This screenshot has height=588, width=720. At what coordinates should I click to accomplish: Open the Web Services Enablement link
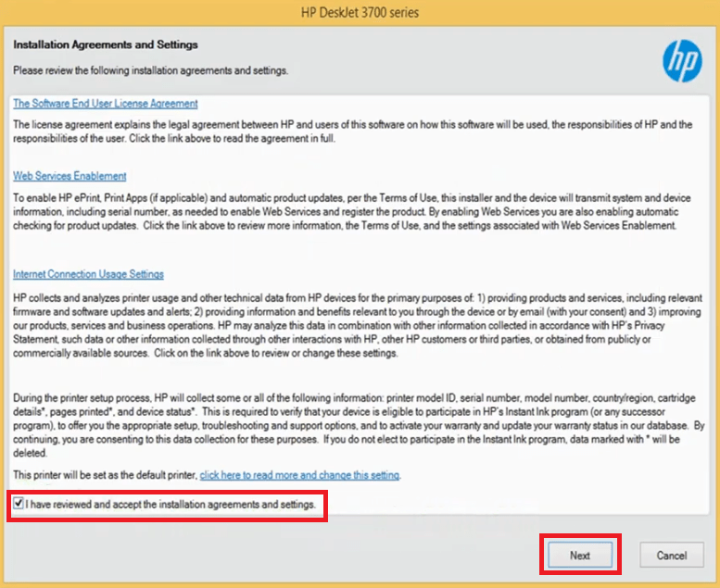click(69, 176)
